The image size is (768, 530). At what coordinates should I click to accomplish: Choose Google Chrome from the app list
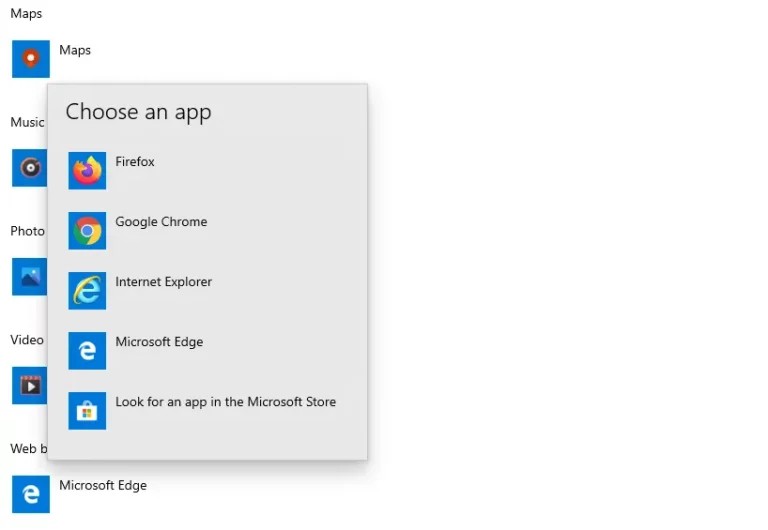coord(161,222)
